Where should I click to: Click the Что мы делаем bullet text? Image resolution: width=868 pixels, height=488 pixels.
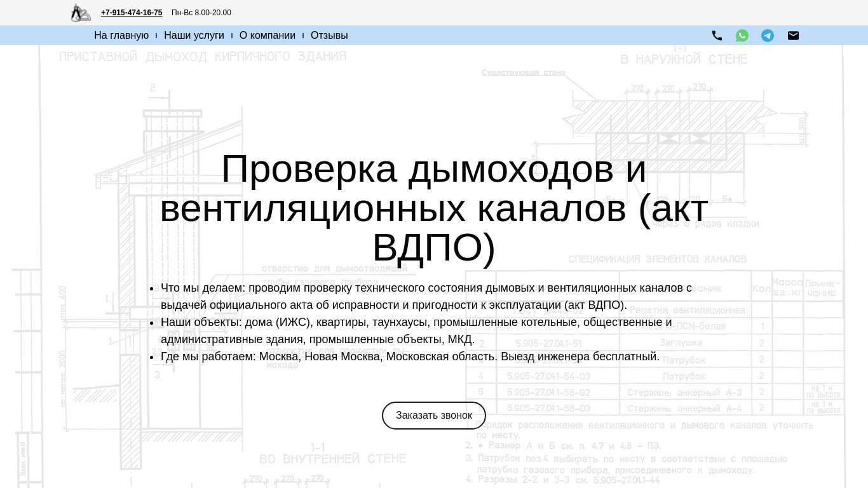click(x=426, y=296)
